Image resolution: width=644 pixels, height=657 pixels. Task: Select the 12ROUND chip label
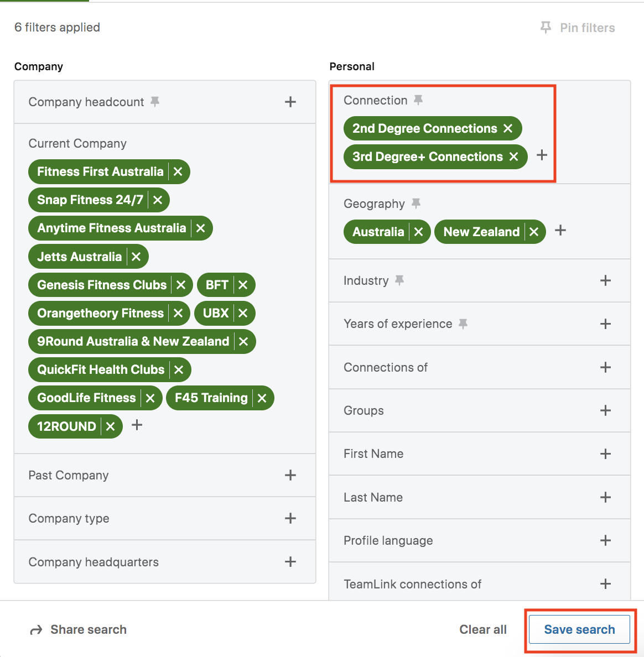click(x=66, y=426)
